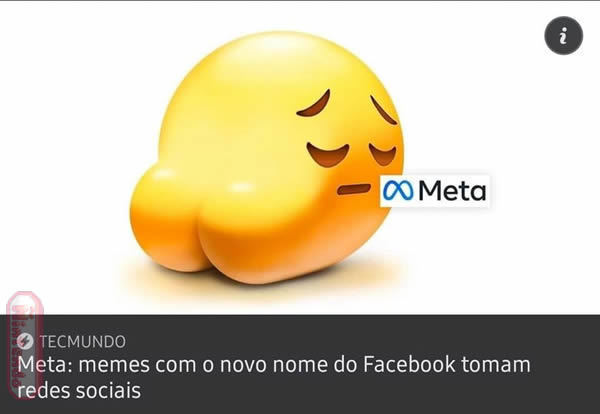
Task: Open the headline about Meta memes
Action: 274,377
